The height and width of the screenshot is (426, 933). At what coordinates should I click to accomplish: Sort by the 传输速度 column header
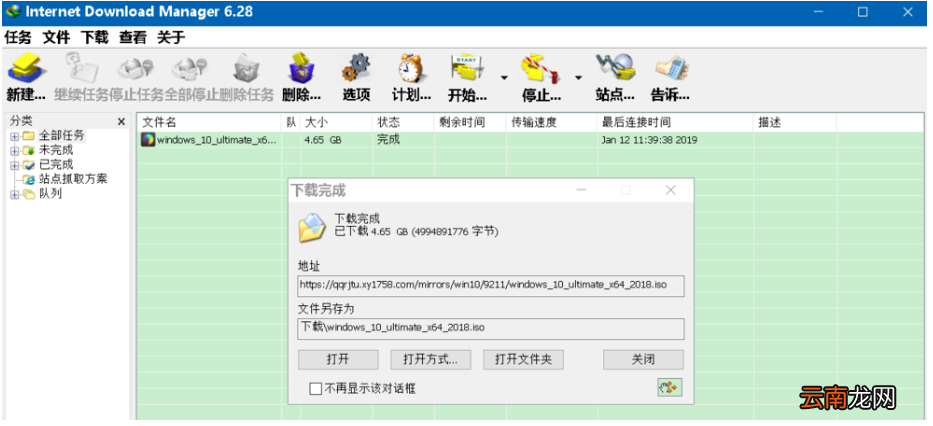[x=552, y=123]
